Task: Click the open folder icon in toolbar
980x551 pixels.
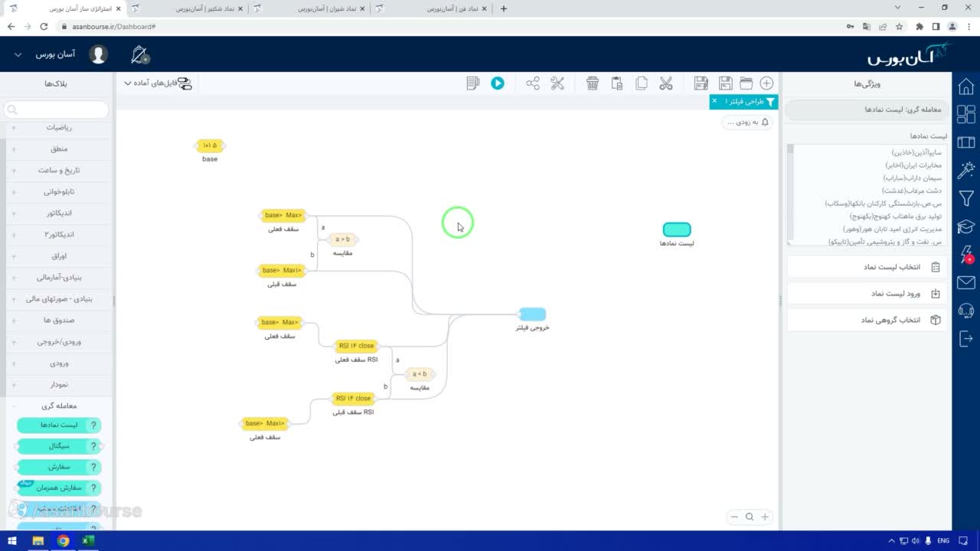Action: (x=746, y=83)
